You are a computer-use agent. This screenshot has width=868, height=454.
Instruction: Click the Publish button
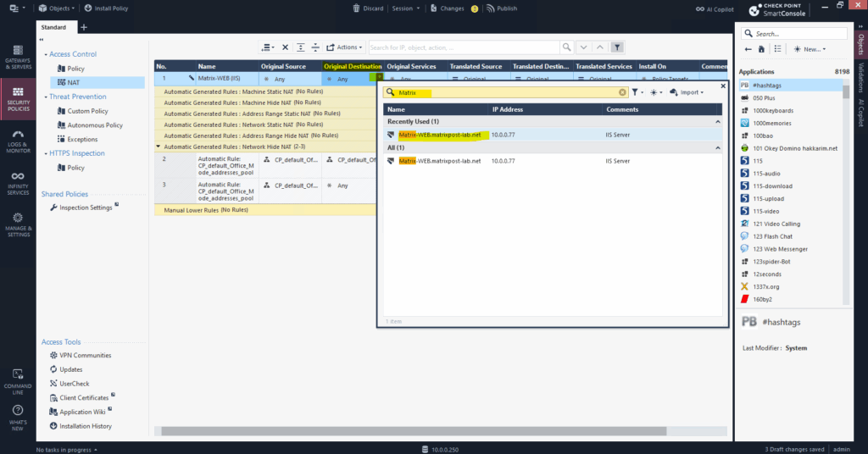[502, 8]
